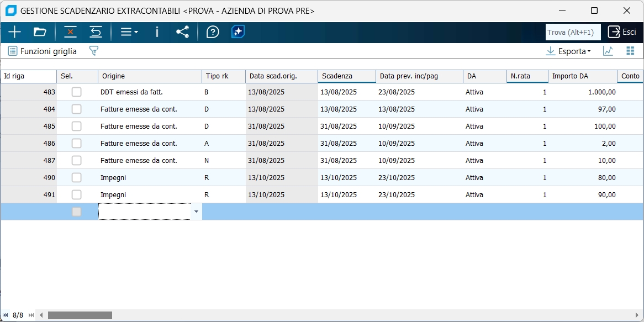Viewport: 644px width, 322px height.
Task: Expand the Origine dropdown in the new row
Action: pyautogui.click(x=196, y=212)
